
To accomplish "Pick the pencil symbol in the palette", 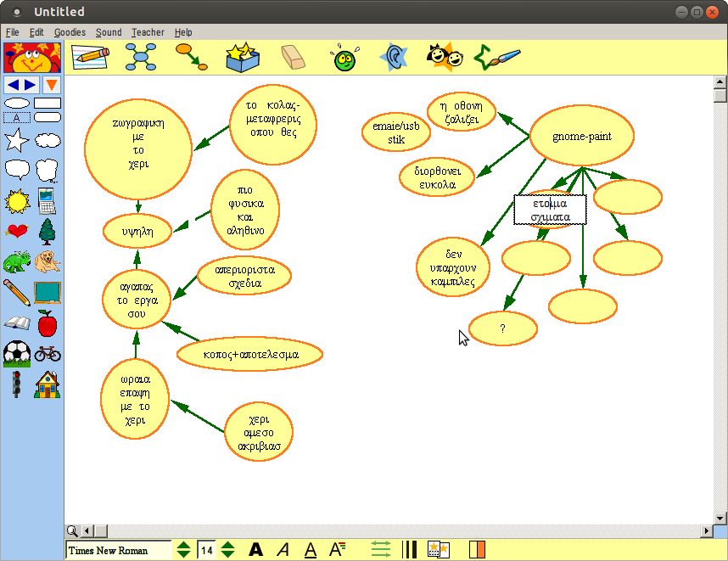I will click(17, 293).
